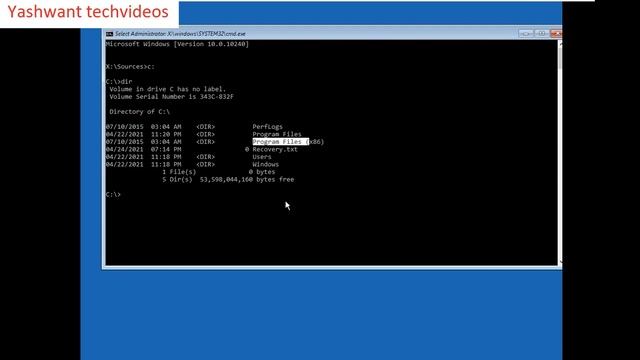Click the '1 File(s) 0 bytes' summary line
The image size is (640, 360).
pos(218,172)
